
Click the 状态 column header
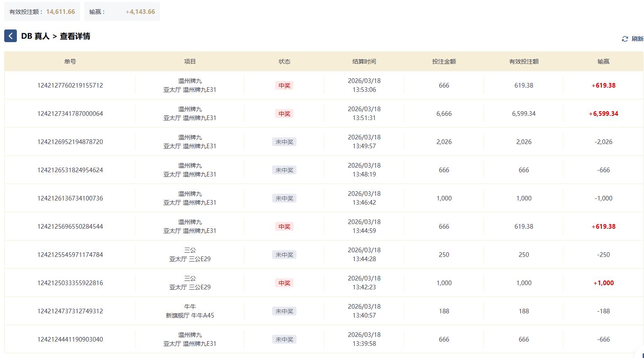[284, 61]
